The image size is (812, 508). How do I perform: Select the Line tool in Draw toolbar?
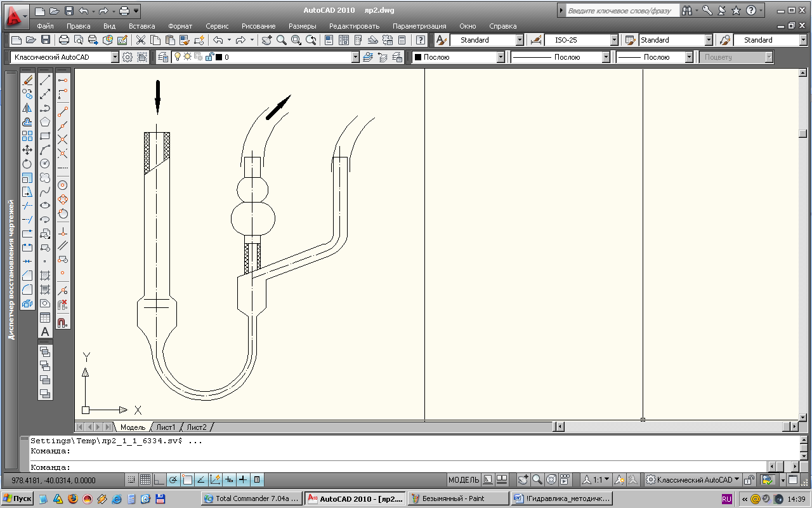tap(45, 81)
